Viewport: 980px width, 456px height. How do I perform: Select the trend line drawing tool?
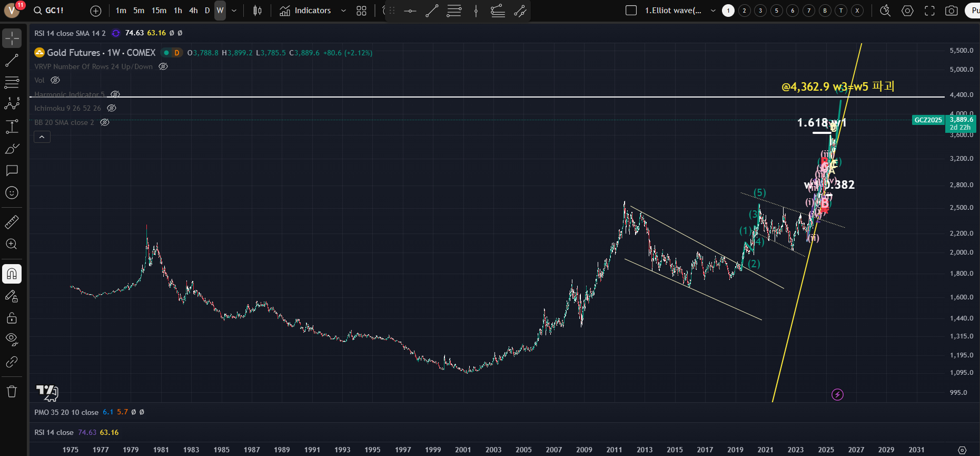(x=12, y=61)
